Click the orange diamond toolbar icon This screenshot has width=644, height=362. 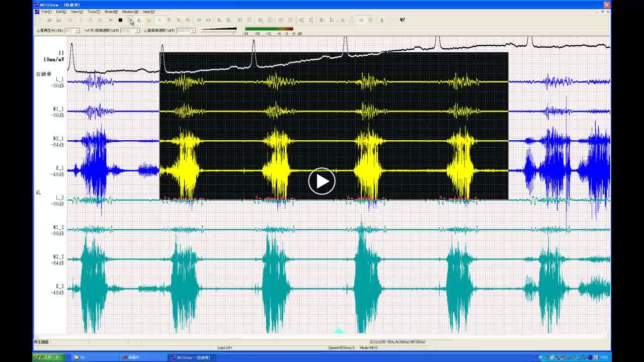(x=149, y=20)
